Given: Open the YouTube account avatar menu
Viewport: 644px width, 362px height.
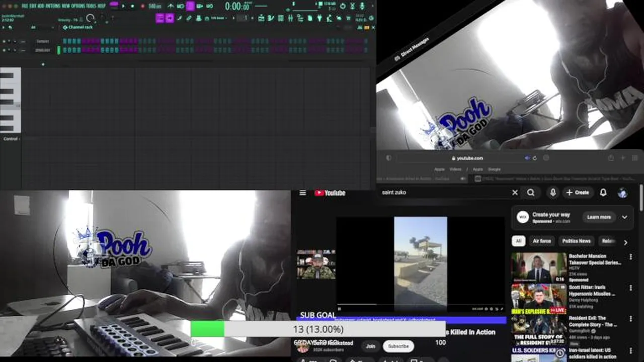Looking at the screenshot, I should point(622,193).
